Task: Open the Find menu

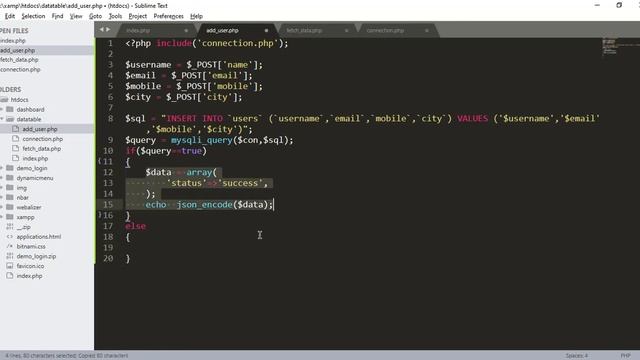Action: pos(57,16)
